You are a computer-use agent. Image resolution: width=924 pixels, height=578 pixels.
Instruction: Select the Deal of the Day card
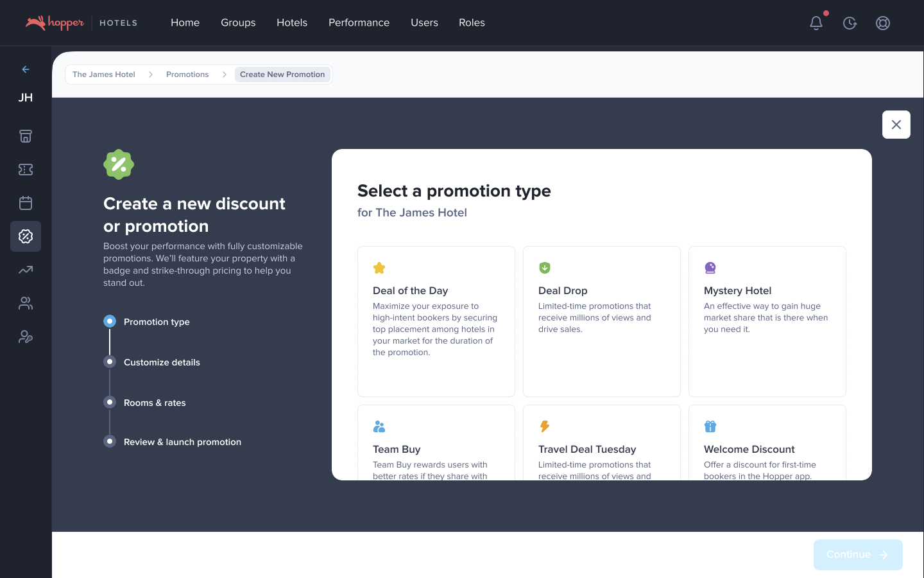tap(436, 321)
